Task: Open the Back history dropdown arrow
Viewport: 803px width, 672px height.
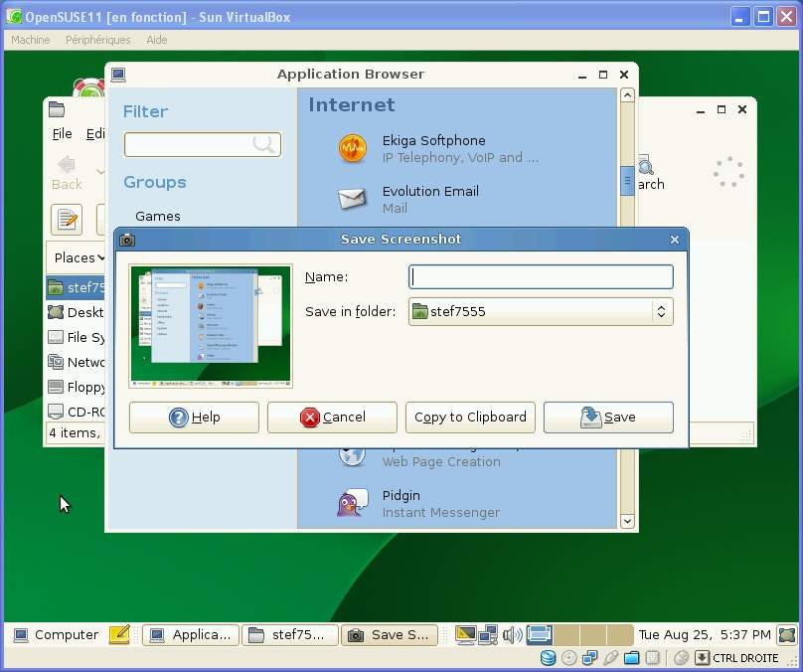Action: point(99,172)
